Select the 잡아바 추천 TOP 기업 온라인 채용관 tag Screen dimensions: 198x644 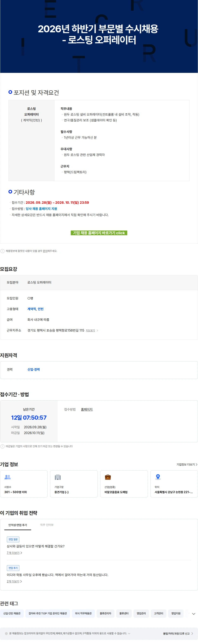(x=48, y=614)
